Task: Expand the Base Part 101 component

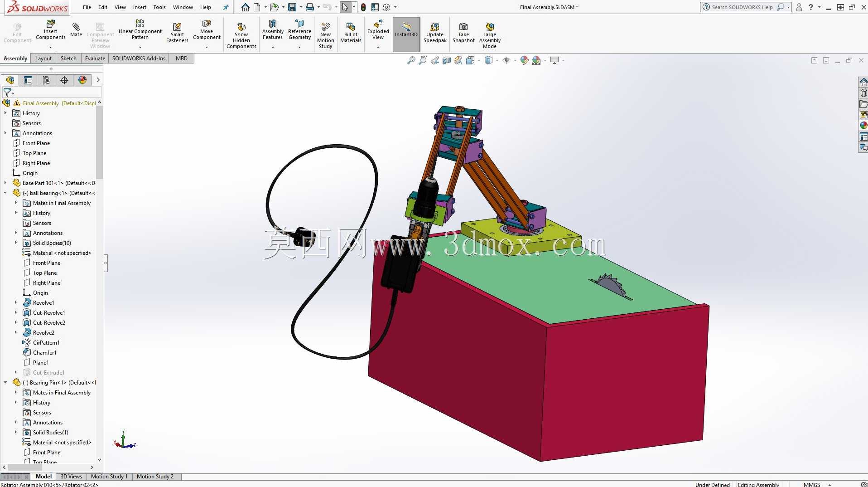Action: [x=5, y=183]
